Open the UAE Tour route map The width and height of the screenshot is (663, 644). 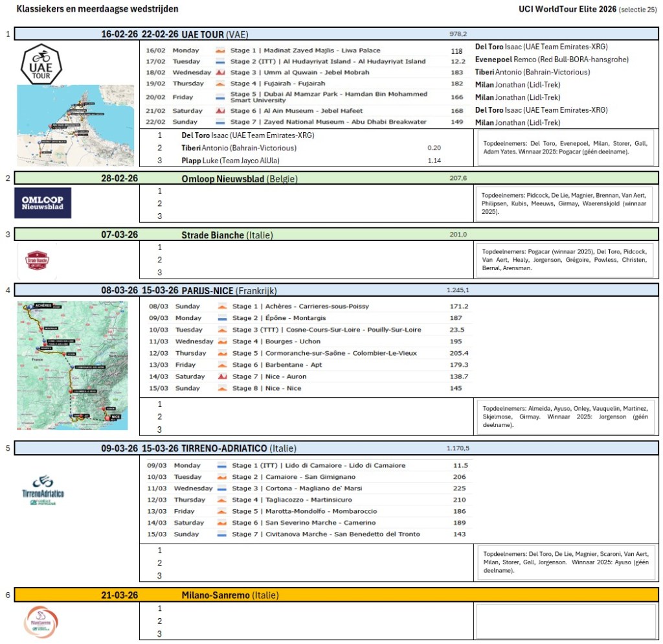(x=75, y=125)
